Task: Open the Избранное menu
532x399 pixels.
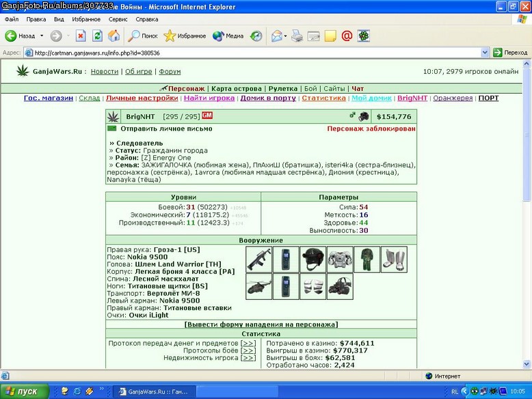Action: [x=86, y=19]
